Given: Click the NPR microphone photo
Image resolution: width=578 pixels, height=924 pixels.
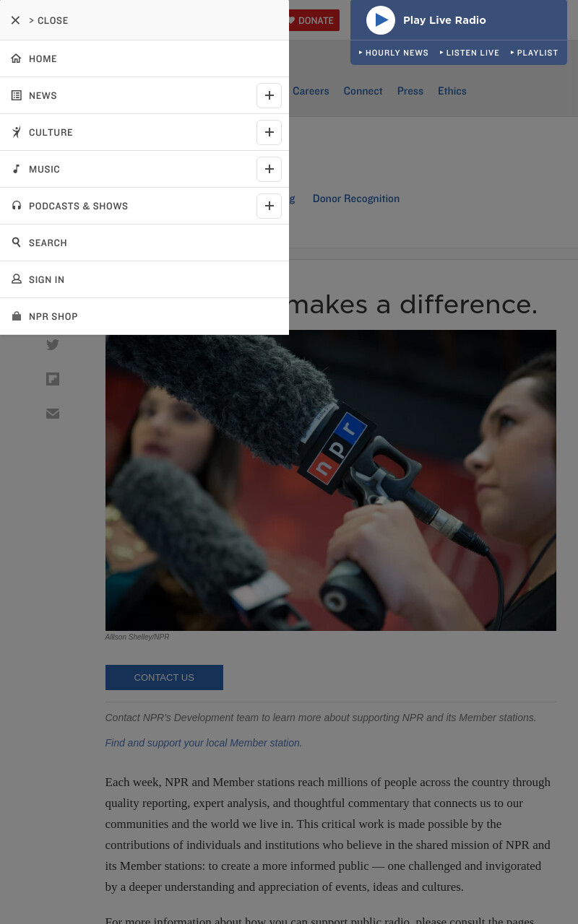Looking at the screenshot, I should tap(331, 480).
